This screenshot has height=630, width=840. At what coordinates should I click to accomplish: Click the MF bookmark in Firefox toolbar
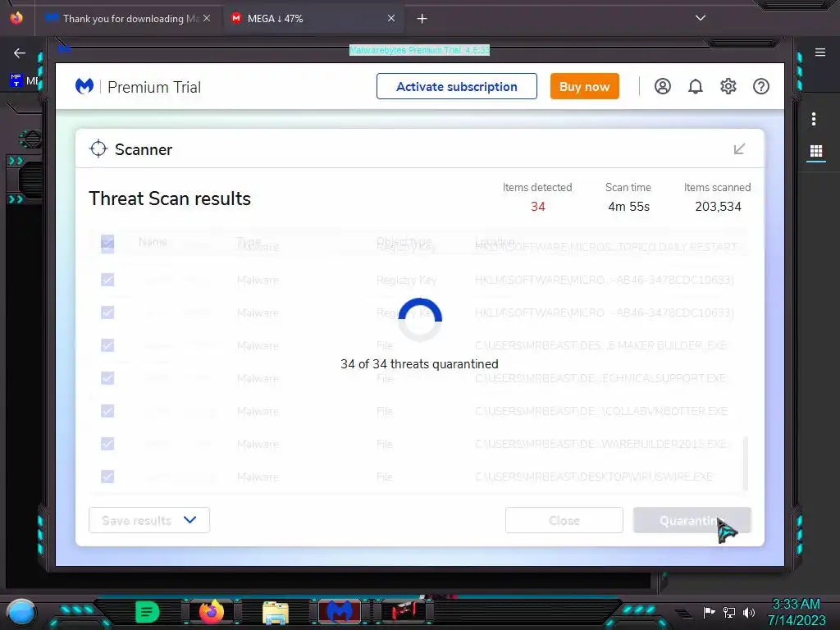point(24,81)
